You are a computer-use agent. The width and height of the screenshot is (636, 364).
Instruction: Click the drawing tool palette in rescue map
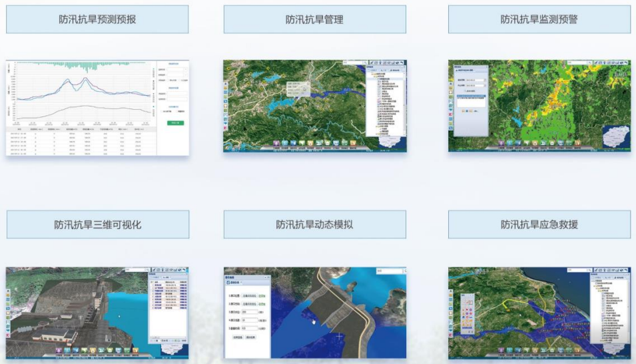(468, 313)
